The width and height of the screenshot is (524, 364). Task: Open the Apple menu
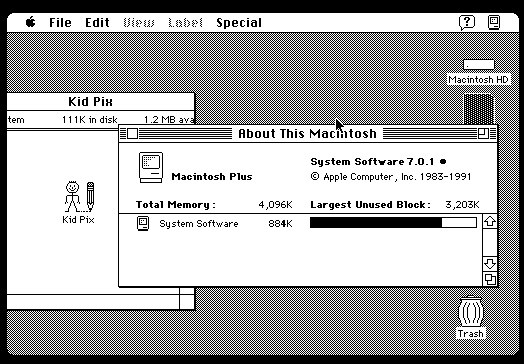(x=30, y=22)
